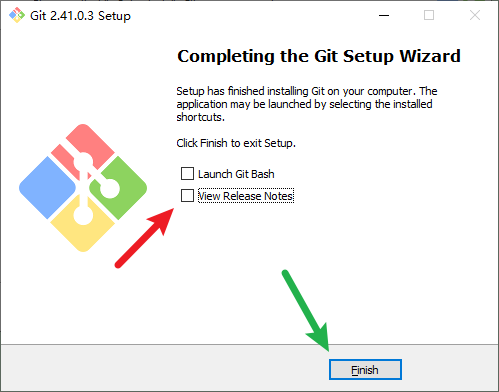Minimize the Git Setup window
Viewport: 499px width, 392px height.
coord(384,15)
